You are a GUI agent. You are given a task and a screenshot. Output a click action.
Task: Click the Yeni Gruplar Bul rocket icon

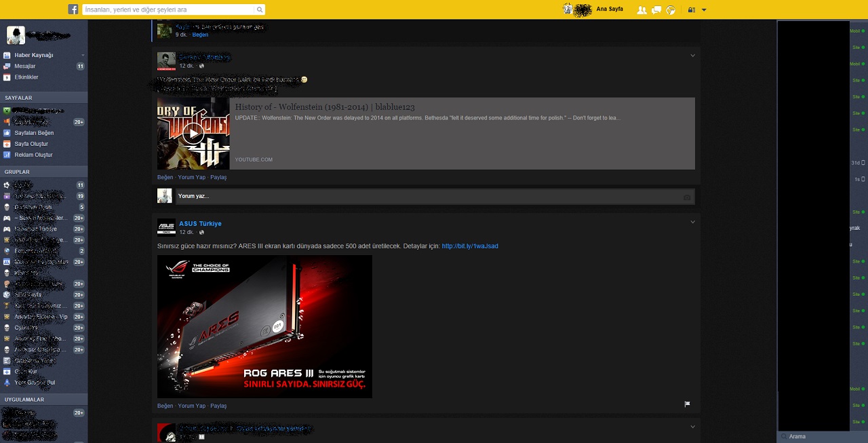point(7,383)
